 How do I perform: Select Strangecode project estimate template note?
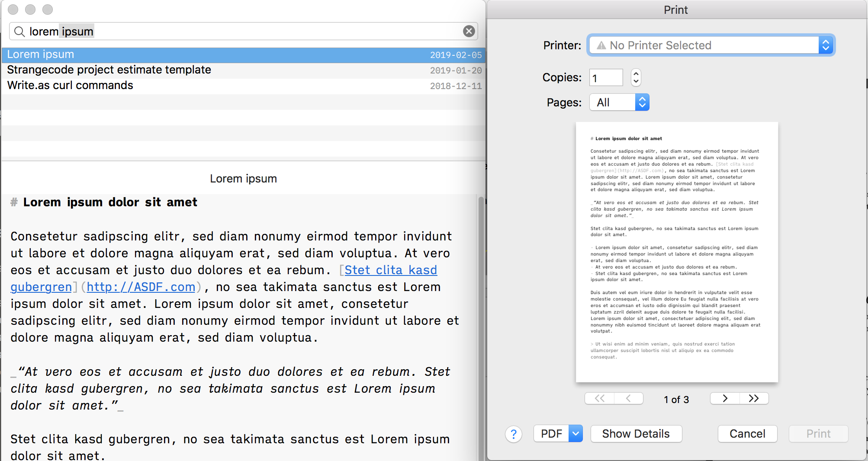coord(244,70)
